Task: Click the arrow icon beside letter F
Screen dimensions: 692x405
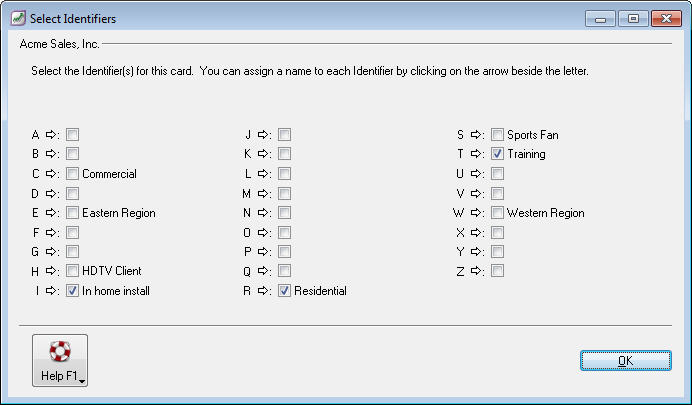Action: pos(51,232)
